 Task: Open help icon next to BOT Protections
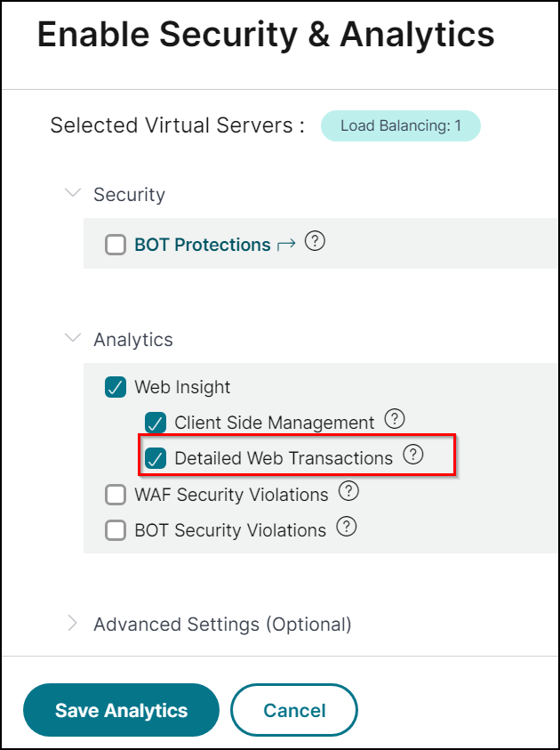[315, 242]
